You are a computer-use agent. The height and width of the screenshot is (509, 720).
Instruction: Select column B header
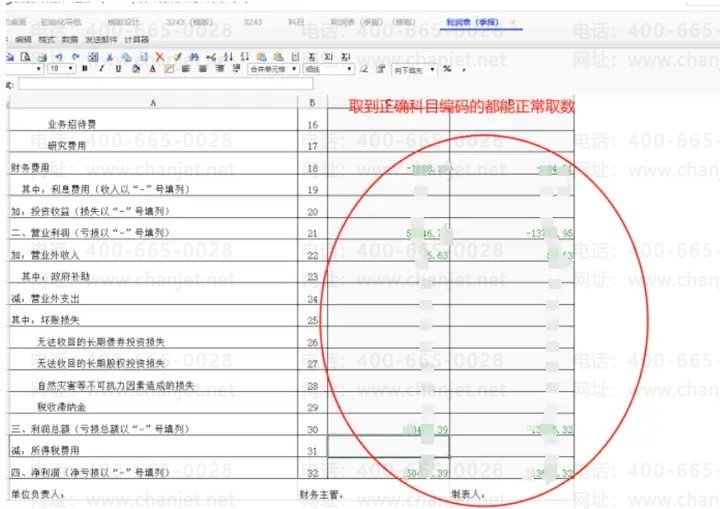312,102
